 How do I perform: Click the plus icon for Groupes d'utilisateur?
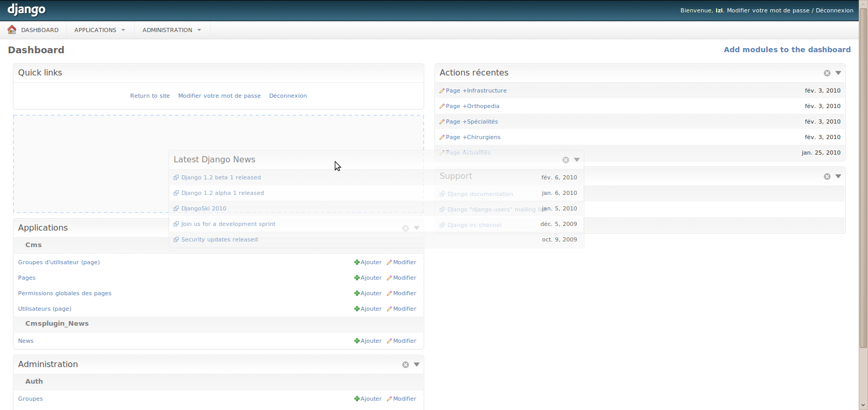(357, 263)
